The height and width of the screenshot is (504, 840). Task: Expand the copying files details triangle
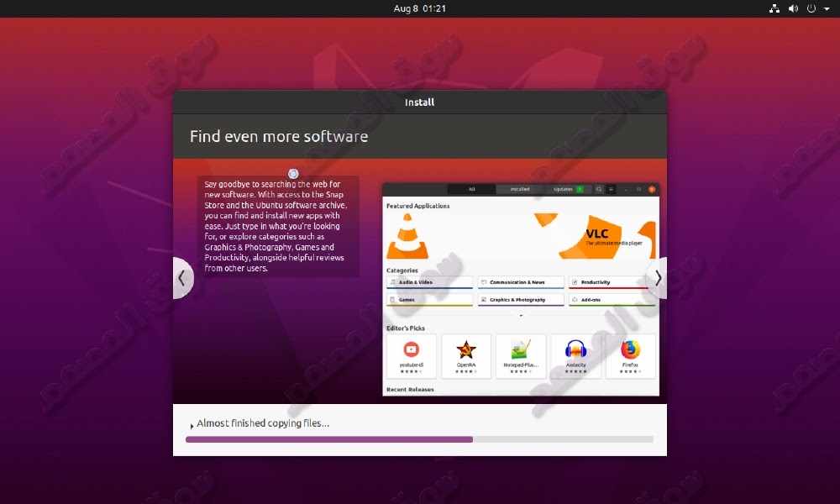coord(192,426)
